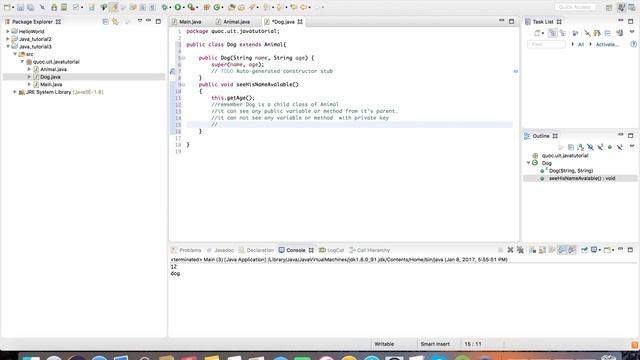This screenshot has height=360, width=640.
Task: Click in the Quick Access field
Action: point(575,7)
